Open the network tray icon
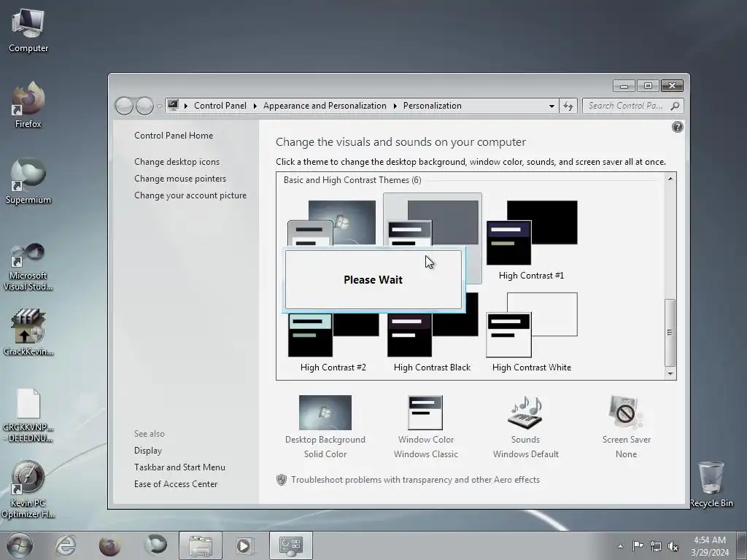This screenshot has width=747, height=560. point(656,546)
